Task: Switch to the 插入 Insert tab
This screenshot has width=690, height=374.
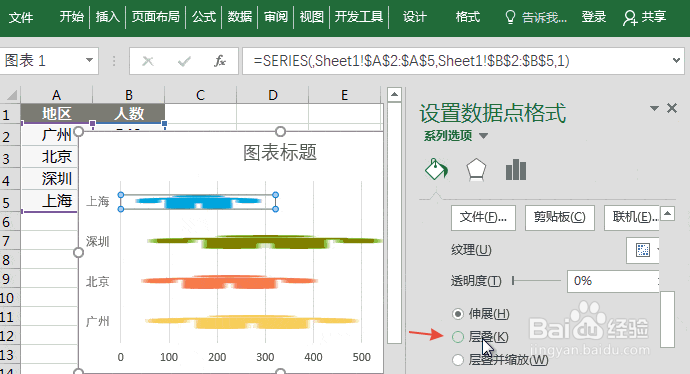Action: pos(107,17)
